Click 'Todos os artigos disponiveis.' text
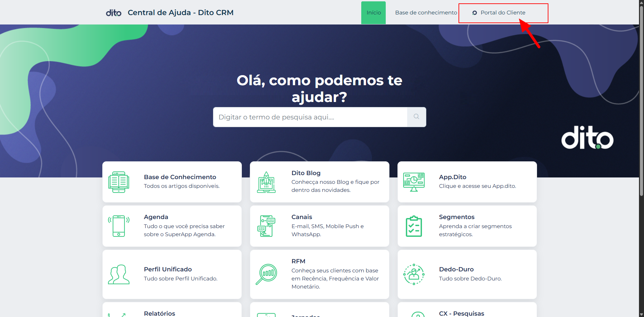644x317 pixels. point(181,186)
